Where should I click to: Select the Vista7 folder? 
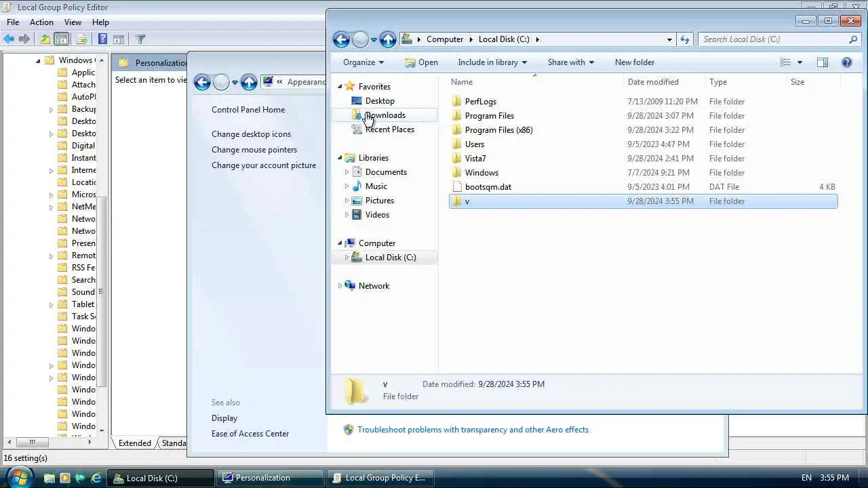[643, 159]
